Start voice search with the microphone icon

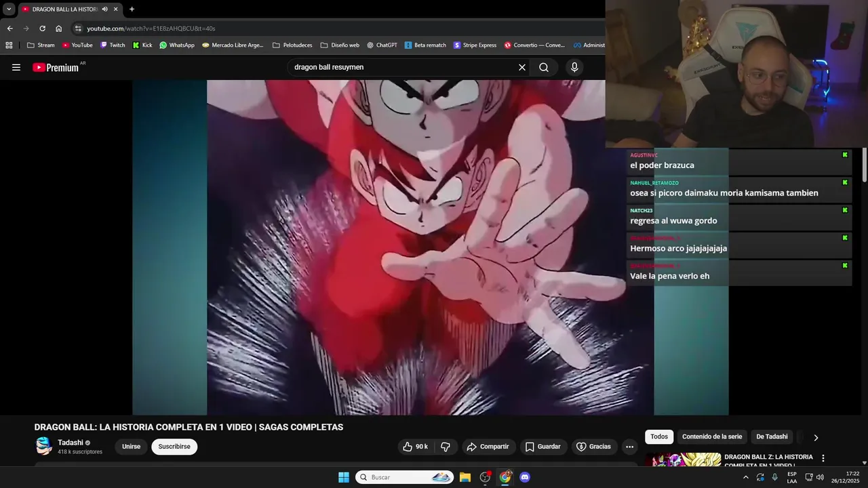[x=574, y=67]
